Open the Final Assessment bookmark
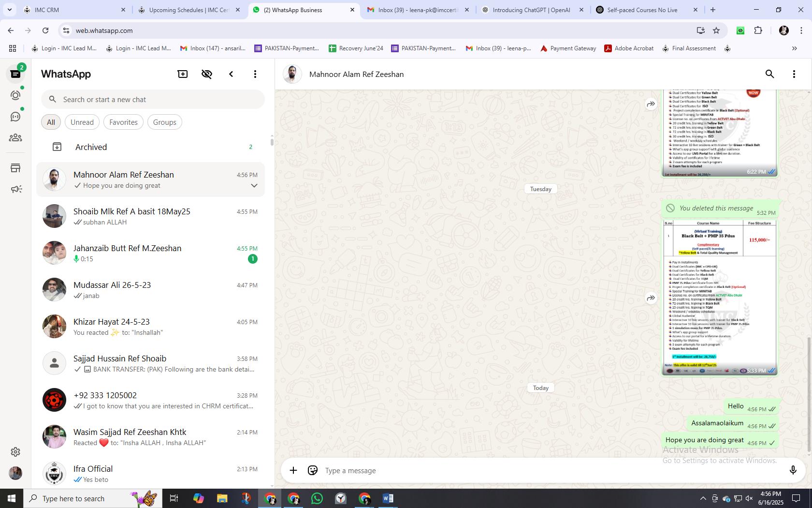This screenshot has height=508, width=812. point(689,48)
